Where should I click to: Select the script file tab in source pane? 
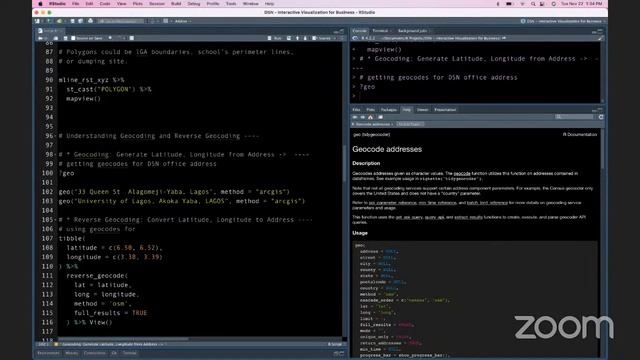tap(50, 31)
